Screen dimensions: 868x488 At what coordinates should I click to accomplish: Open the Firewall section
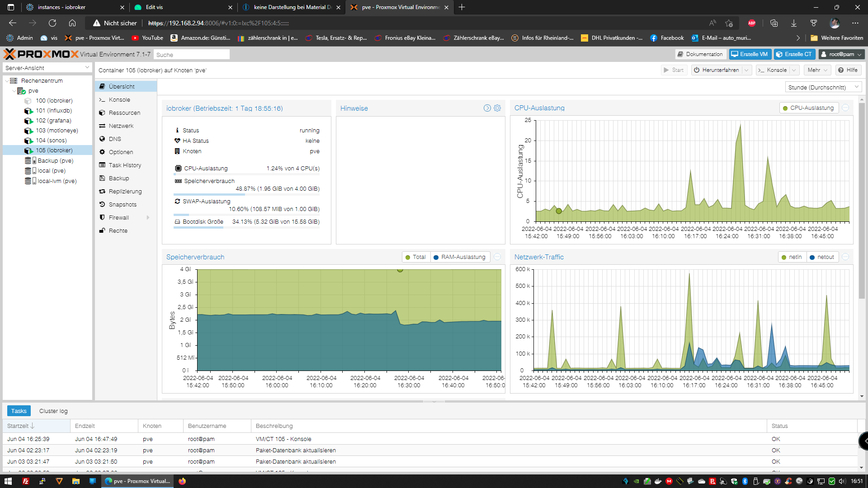[x=118, y=218]
